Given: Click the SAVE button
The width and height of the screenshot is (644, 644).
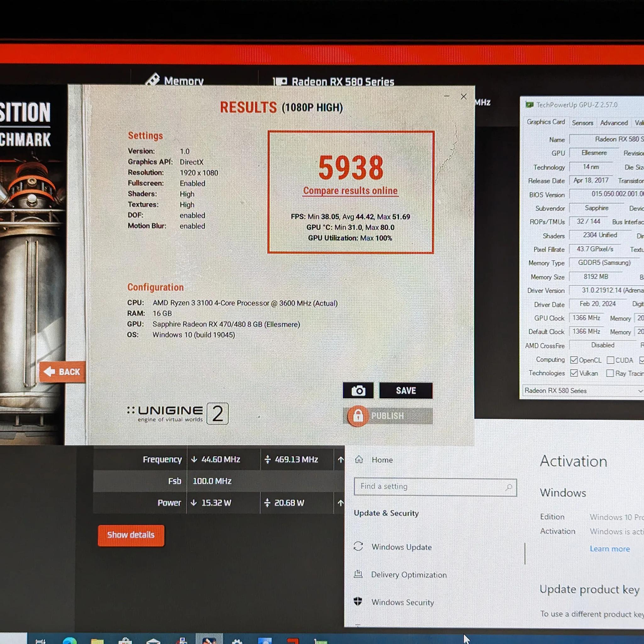Looking at the screenshot, I should [406, 390].
